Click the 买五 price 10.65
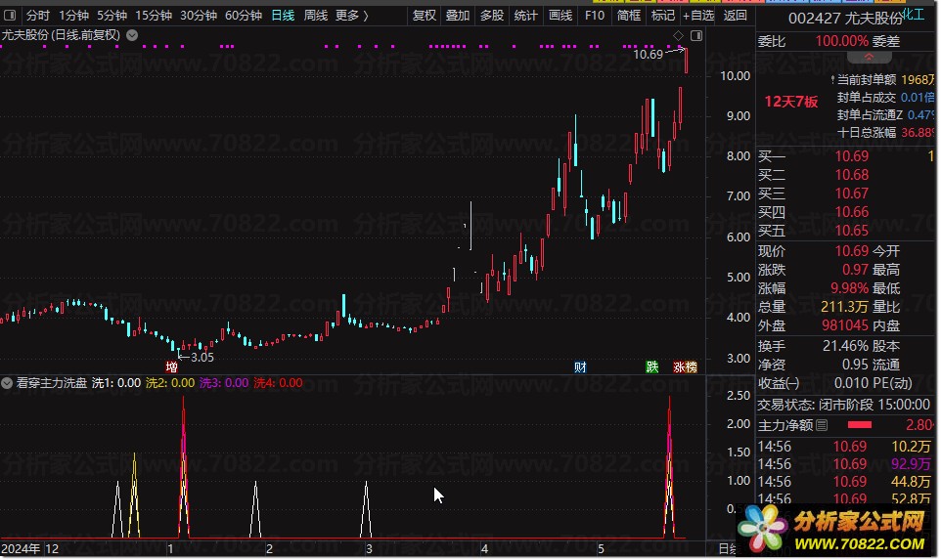This screenshot has width=941, height=560. [x=852, y=231]
